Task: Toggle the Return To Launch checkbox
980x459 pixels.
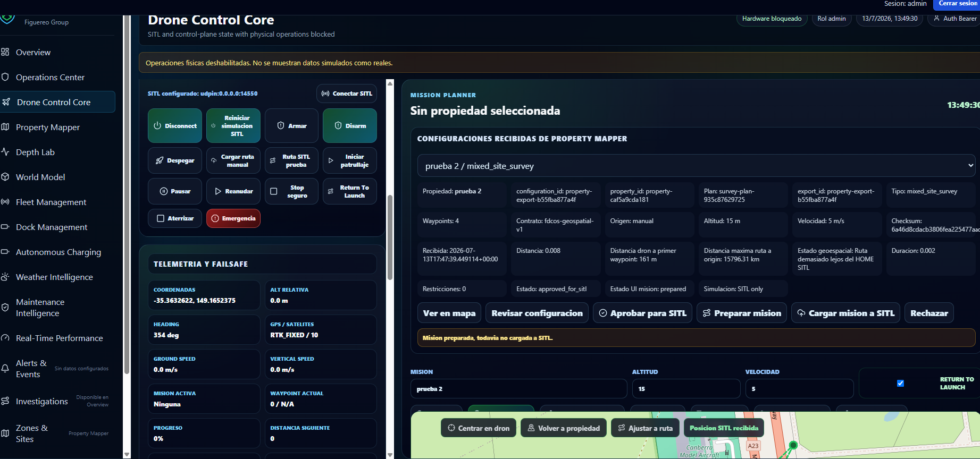Action: tap(900, 383)
